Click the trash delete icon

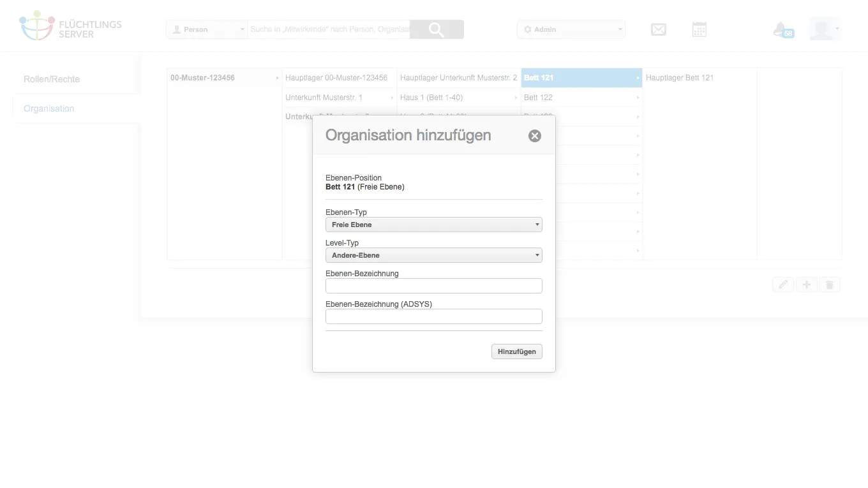(x=830, y=285)
